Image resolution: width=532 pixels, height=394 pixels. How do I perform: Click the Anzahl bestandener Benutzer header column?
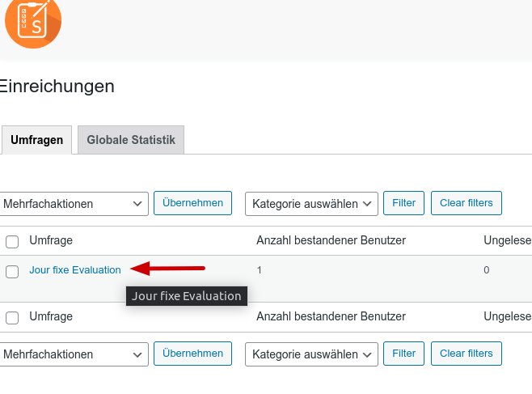coord(331,240)
